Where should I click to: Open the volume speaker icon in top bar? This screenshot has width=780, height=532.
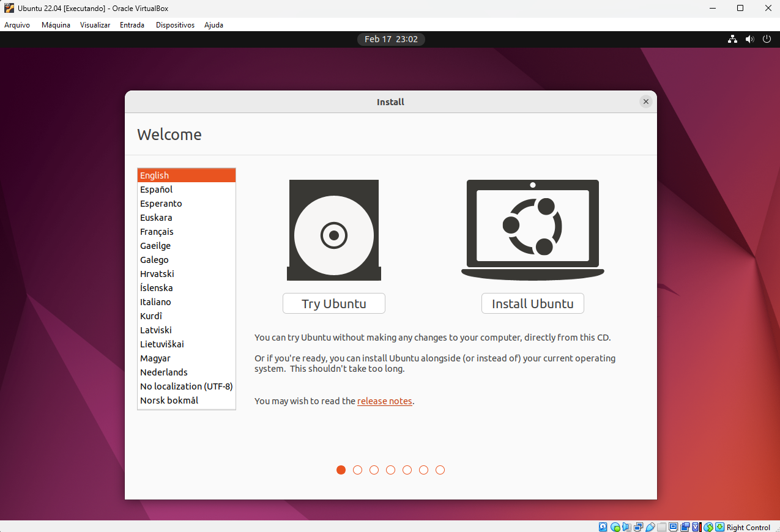pos(749,39)
